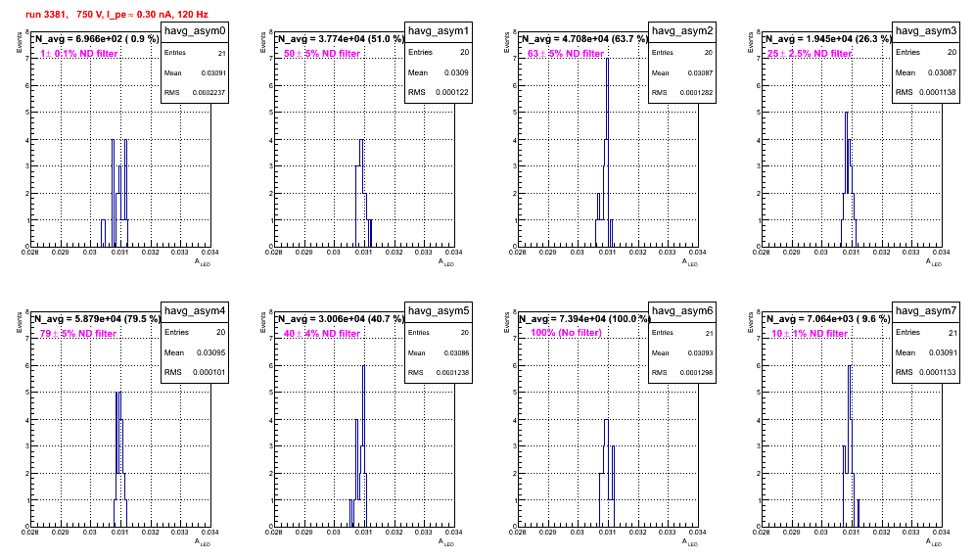Image resolution: width=975 pixels, height=560 pixels.
Task: Click the 40± 4% ND filter label
Action: point(322,334)
